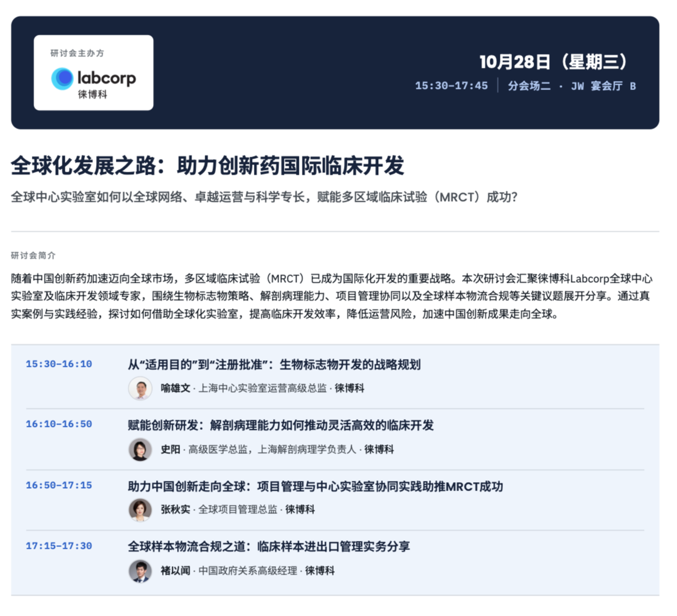The image size is (677, 616).
Task: Click the session time 16:10–16:50
Action: [59, 424]
